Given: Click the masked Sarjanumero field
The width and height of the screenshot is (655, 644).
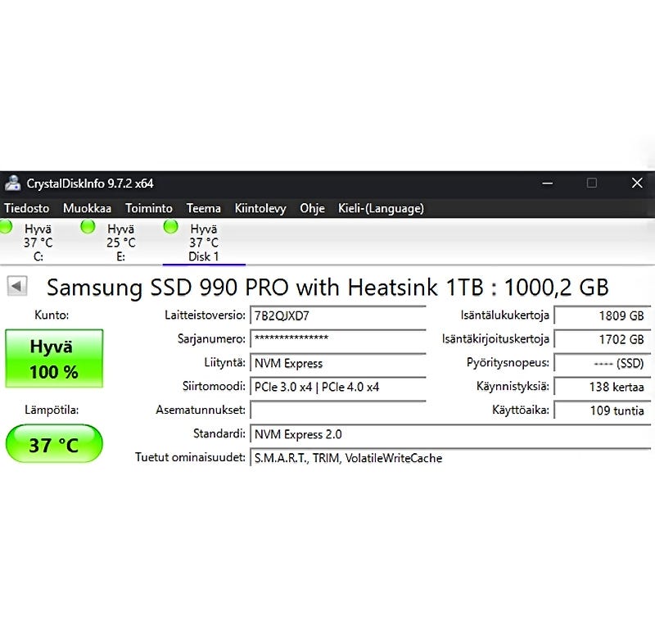Looking at the screenshot, I should point(338,339).
